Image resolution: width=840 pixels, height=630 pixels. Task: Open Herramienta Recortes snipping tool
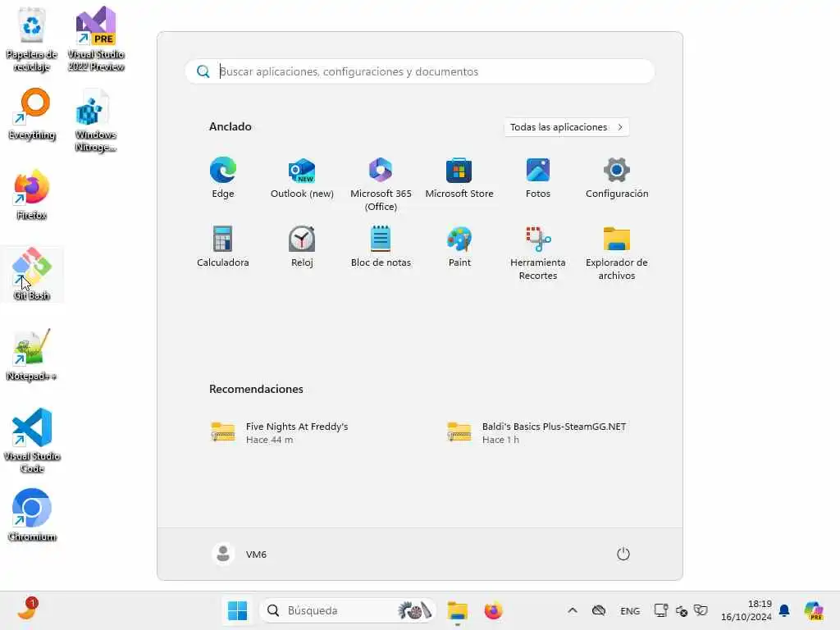click(x=538, y=253)
